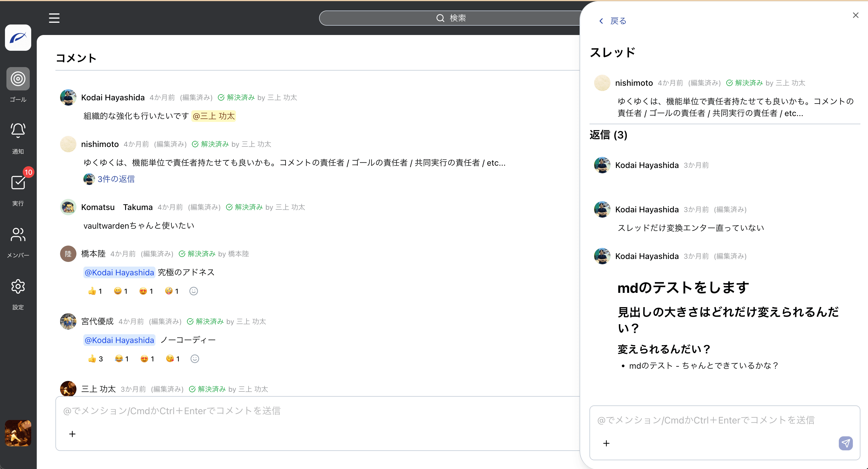Image resolution: width=868 pixels, height=469 pixels.
Task: Switch to the スレッド panel header
Action: click(612, 52)
